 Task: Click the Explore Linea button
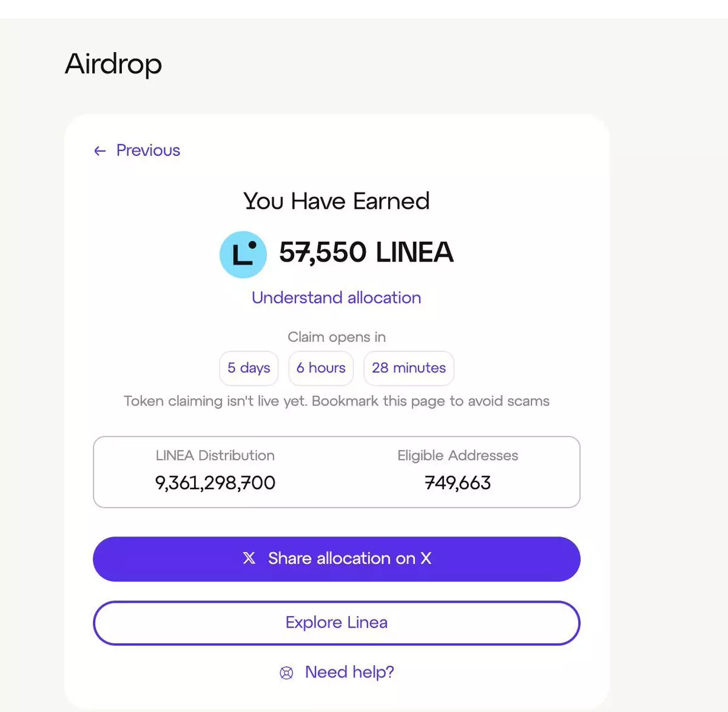click(x=336, y=623)
